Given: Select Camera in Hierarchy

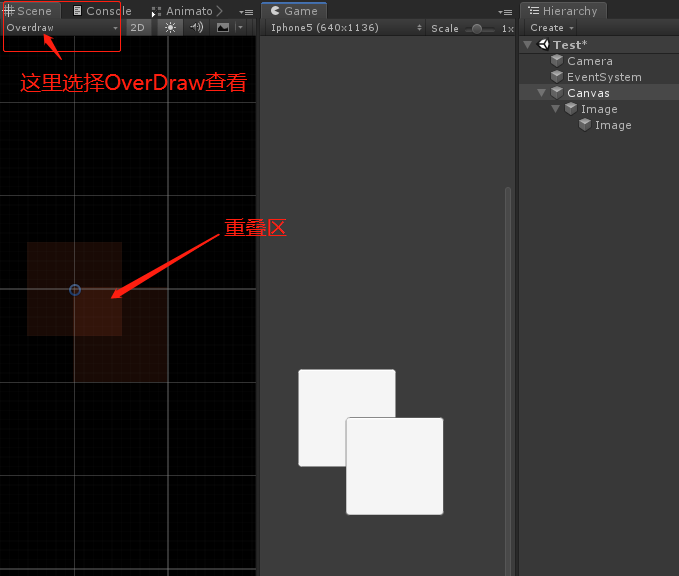Looking at the screenshot, I should [x=599, y=61].
